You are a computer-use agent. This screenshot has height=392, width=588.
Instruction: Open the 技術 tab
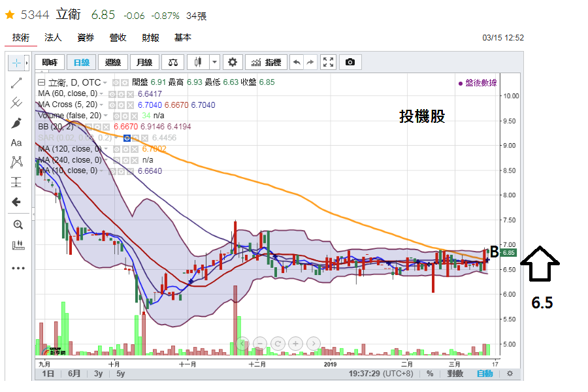click(21, 37)
